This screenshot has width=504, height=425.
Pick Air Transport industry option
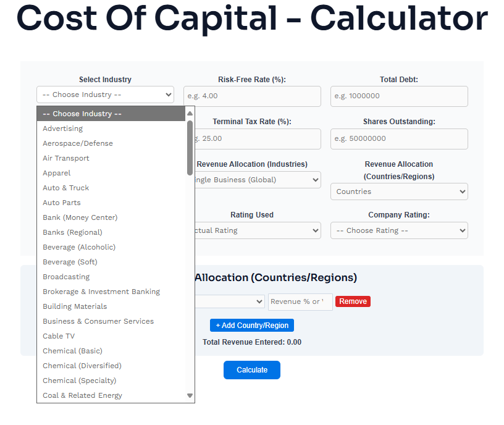tap(65, 158)
